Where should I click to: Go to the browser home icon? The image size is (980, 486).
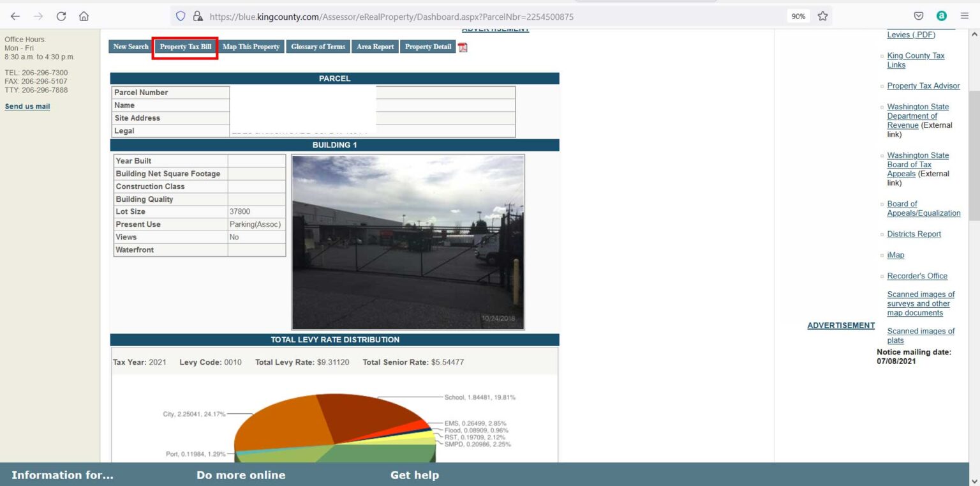(x=84, y=17)
